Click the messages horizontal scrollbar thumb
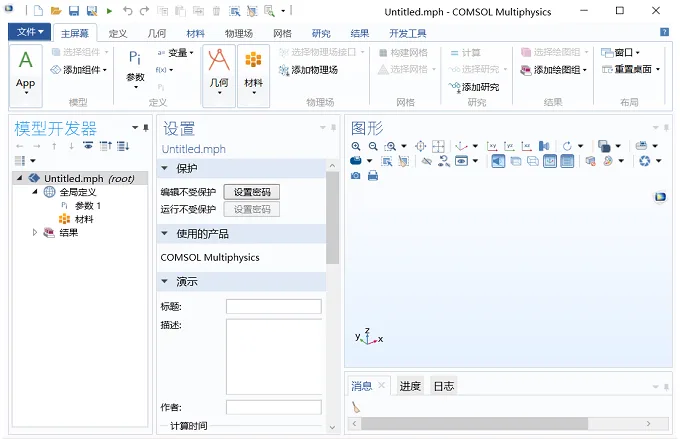 [474, 423]
